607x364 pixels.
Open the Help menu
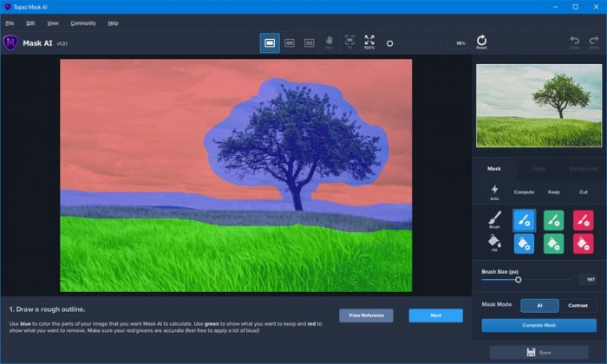(113, 23)
